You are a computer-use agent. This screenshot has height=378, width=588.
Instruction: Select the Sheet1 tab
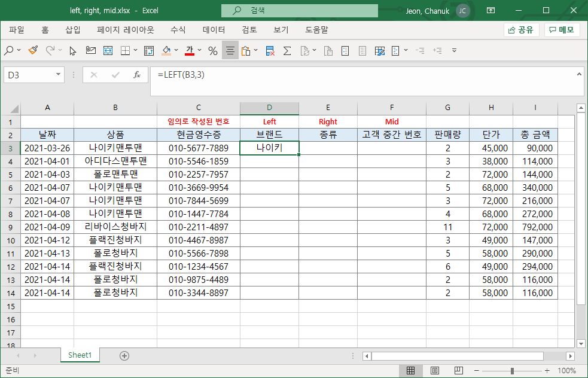coord(80,355)
